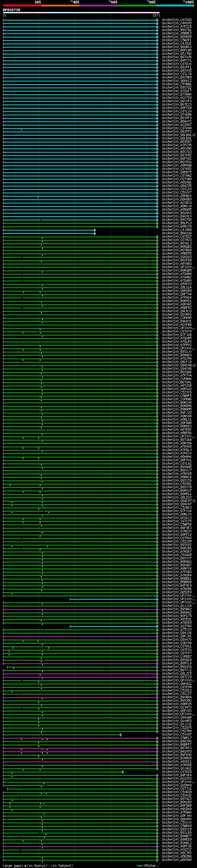Select hit label UniRef100_B9H842
This screenshot has height=868, width=197.
pyautogui.click(x=177, y=612)
